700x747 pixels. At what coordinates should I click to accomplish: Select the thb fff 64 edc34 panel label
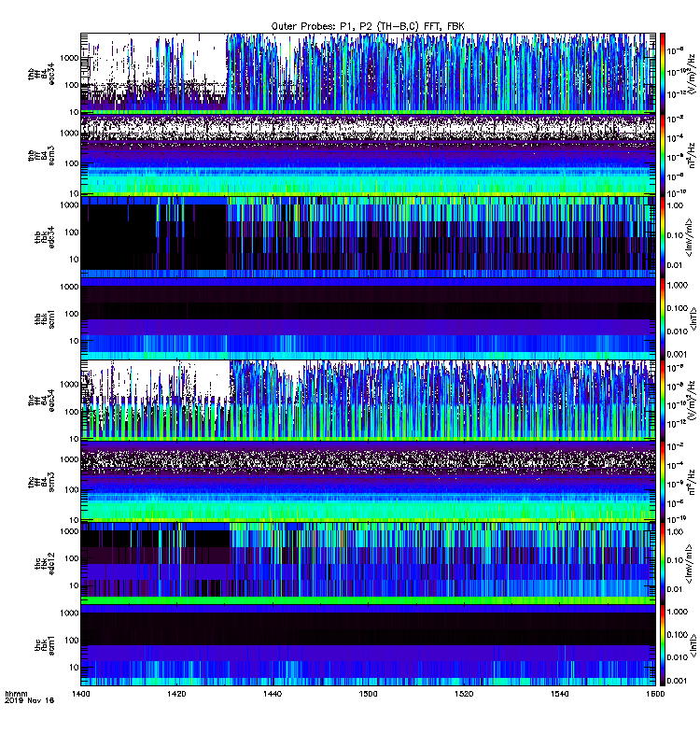(41, 74)
